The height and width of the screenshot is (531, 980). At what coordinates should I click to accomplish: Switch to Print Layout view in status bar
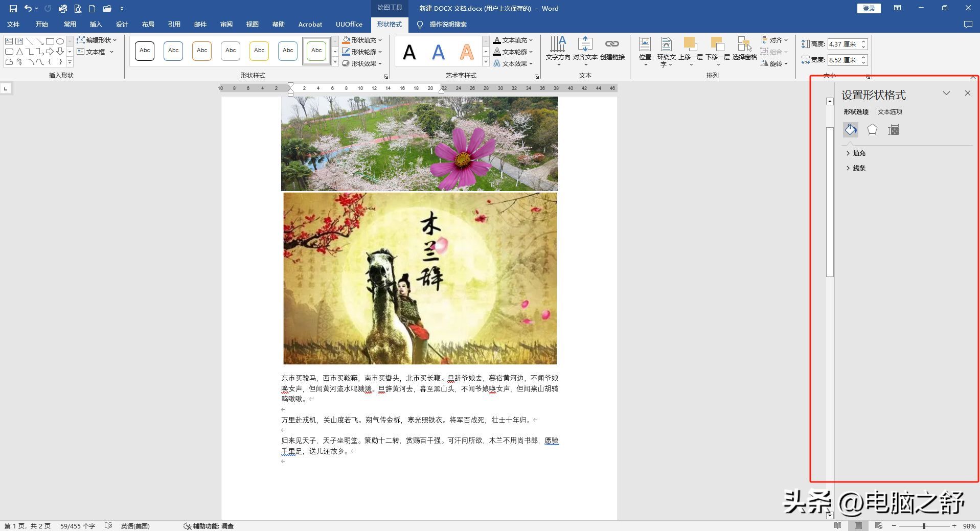858,526
